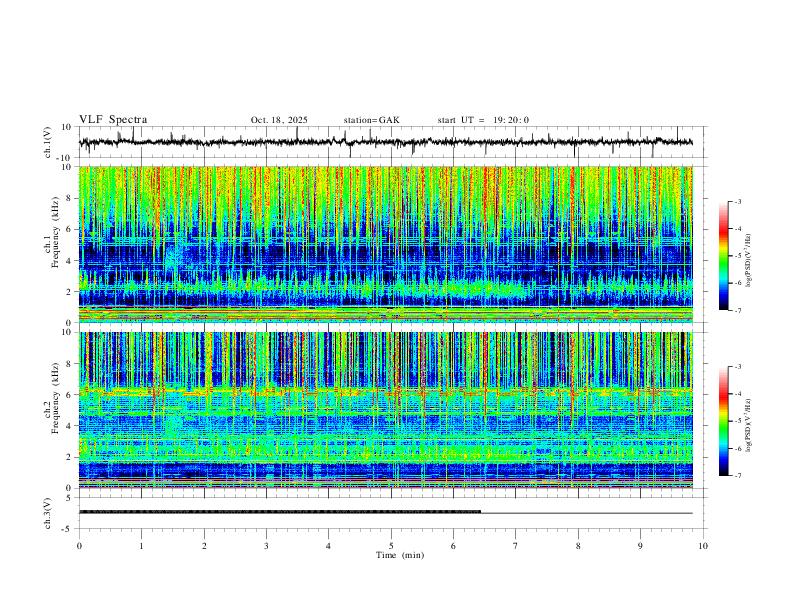Click the time axis tick label "3"

pos(266,546)
